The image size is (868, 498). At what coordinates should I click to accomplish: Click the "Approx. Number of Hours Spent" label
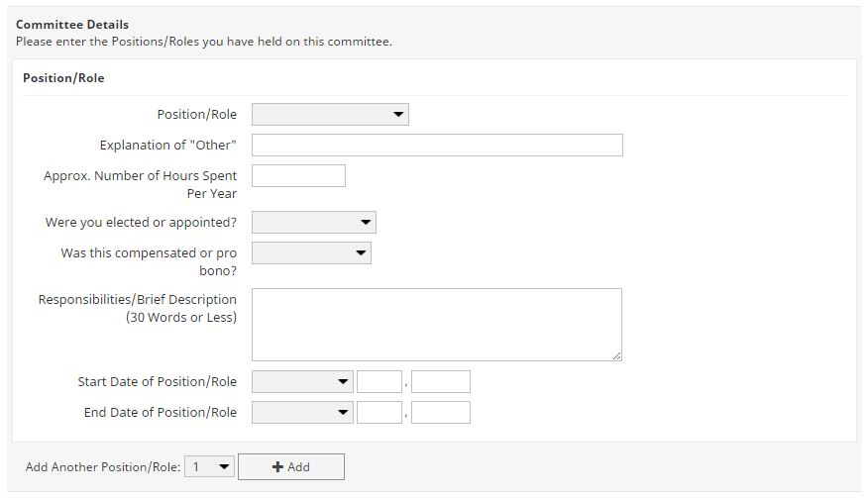point(140,176)
